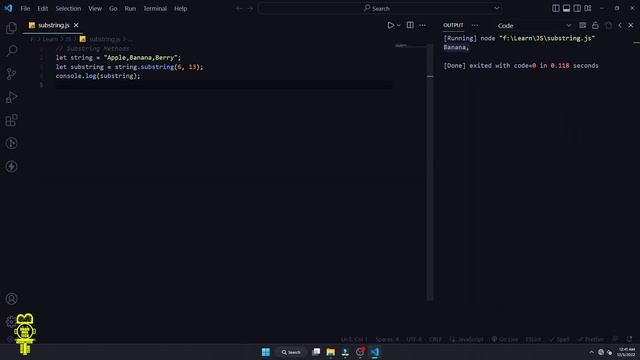Screen dimensions: 640x360
Task: Show hidden system tray icons
Action: 591,352
